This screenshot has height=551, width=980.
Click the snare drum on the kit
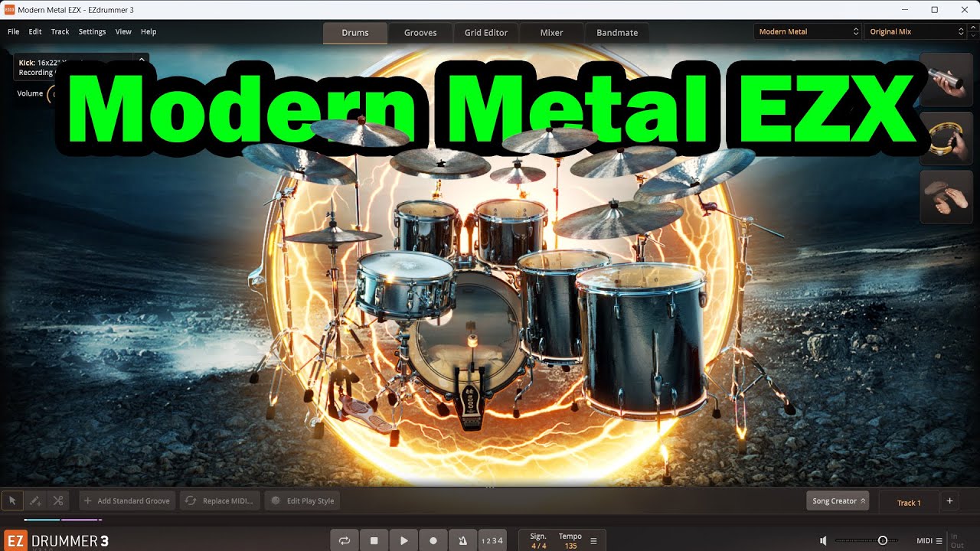coord(406,285)
